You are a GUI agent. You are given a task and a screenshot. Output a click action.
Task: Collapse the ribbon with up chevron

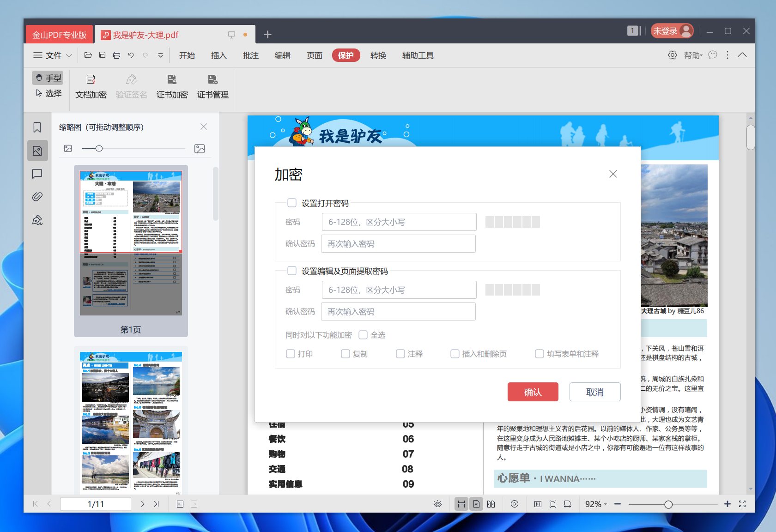pyautogui.click(x=742, y=55)
